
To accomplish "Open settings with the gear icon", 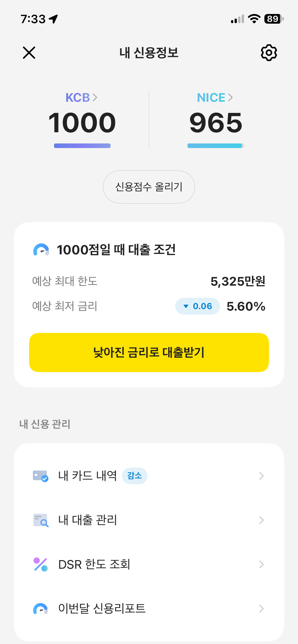I will pyautogui.click(x=269, y=53).
